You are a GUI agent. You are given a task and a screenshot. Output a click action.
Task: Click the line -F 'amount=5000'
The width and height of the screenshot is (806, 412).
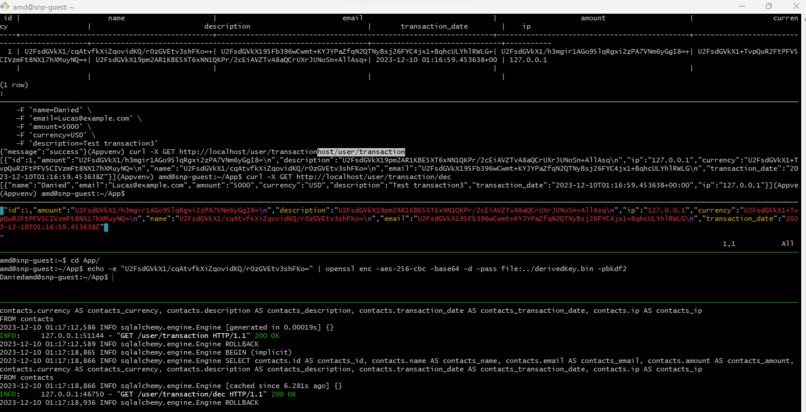53,126
